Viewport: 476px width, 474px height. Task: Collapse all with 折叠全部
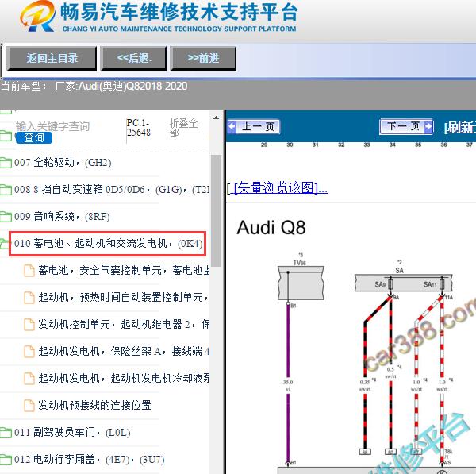pyautogui.click(x=183, y=128)
